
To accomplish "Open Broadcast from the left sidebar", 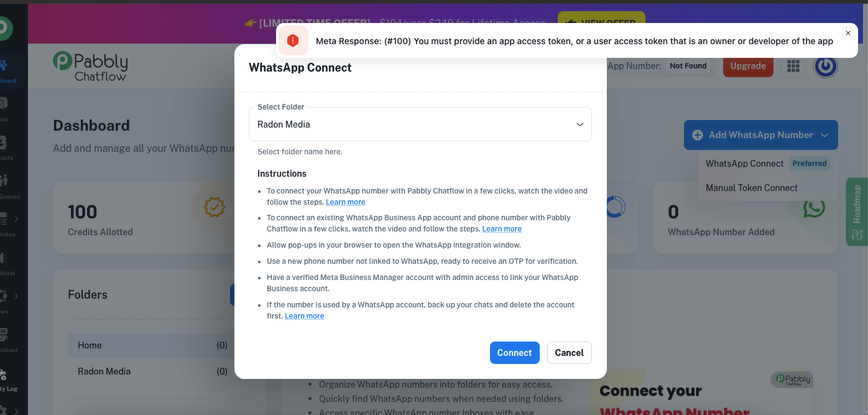I will [x=5, y=264].
